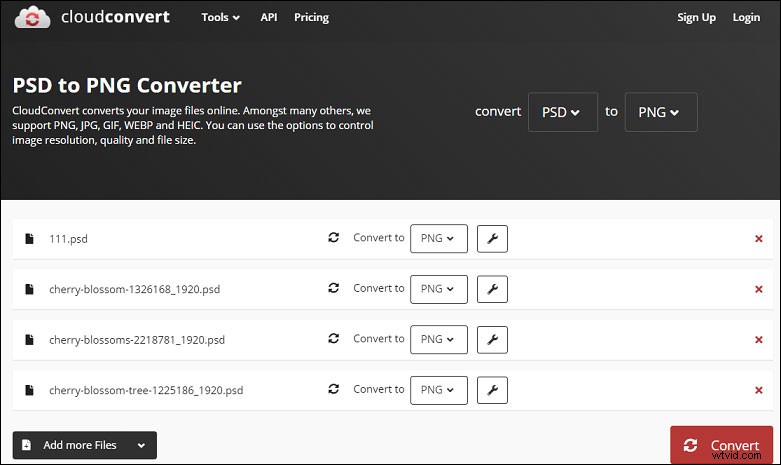Click the CloudConvert cloud logo icon
Screen dimensions: 781x465
(32, 17)
